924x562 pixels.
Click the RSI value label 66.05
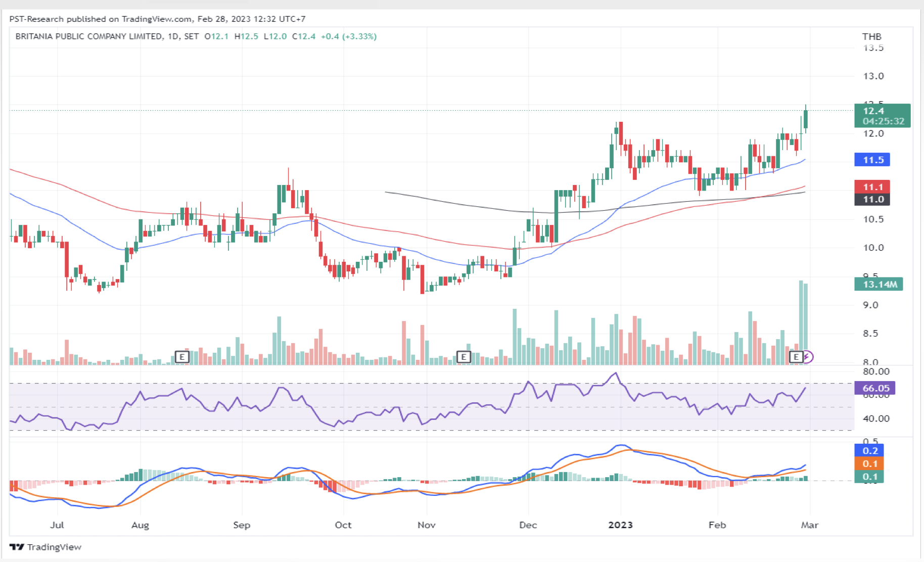click(x=874, y=388)
